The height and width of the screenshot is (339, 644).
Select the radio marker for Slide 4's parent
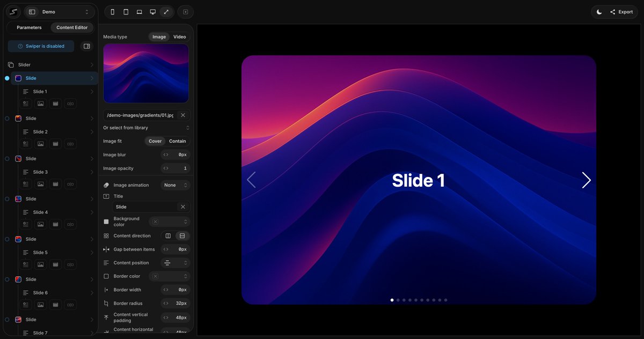(7, 199)
